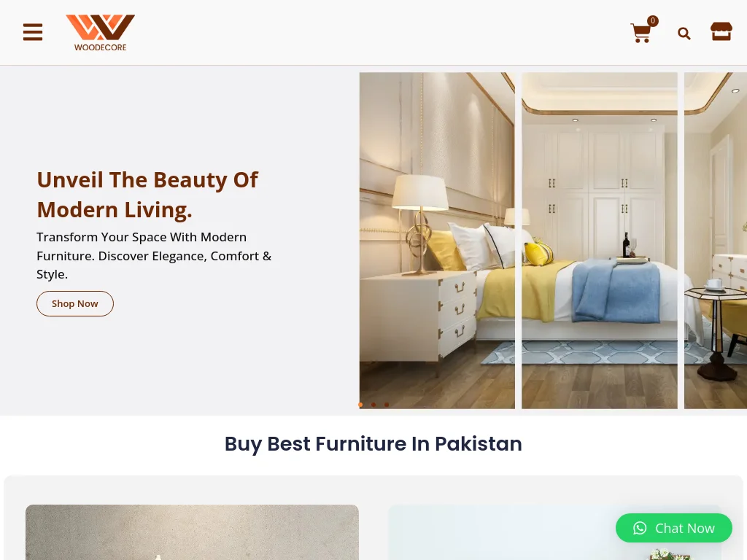
Task: Click the slide panel showing white wardrobe
Action: [x=600, y=241]
